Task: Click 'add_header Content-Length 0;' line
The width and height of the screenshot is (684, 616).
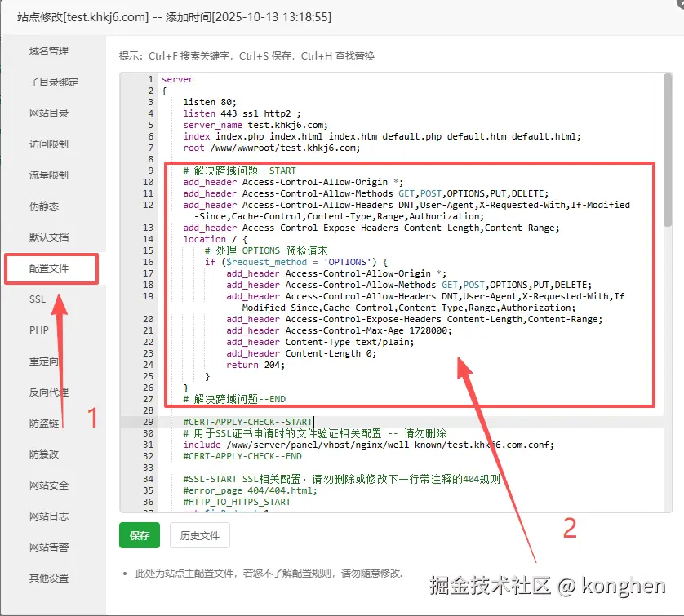Action: (301, 353)
